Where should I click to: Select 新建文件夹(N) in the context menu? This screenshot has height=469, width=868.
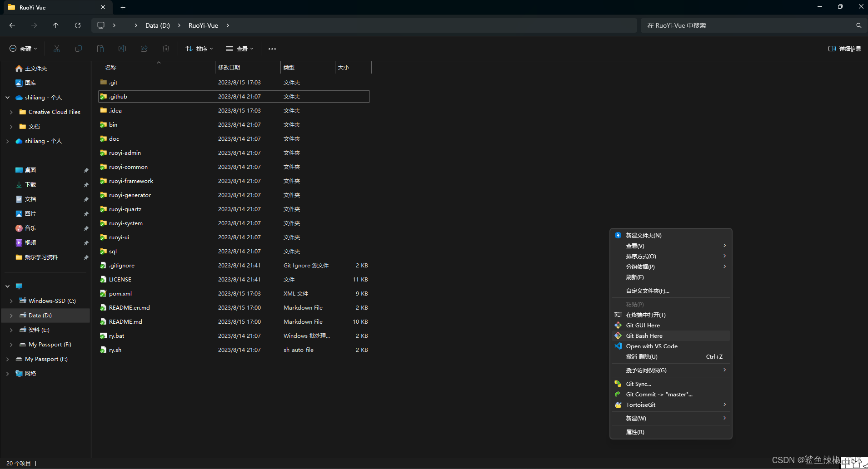pyautogui.click(x=671, y=235)
